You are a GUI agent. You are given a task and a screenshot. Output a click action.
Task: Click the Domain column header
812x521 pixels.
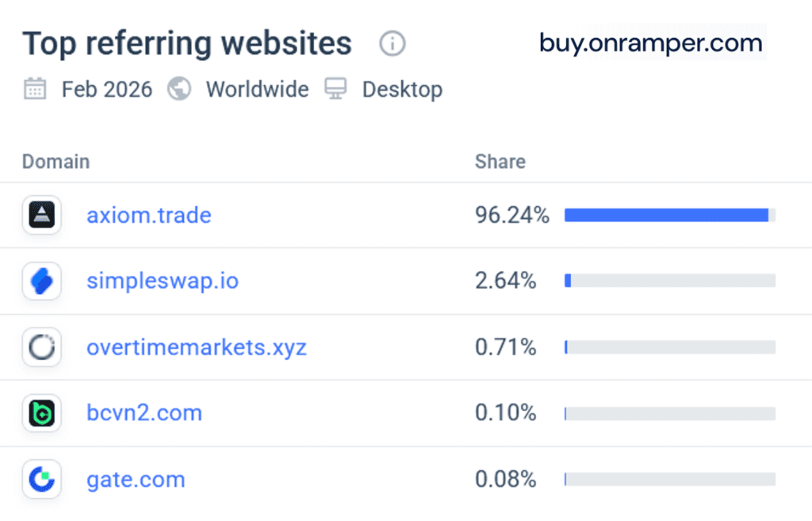click(x=55, y=161)
